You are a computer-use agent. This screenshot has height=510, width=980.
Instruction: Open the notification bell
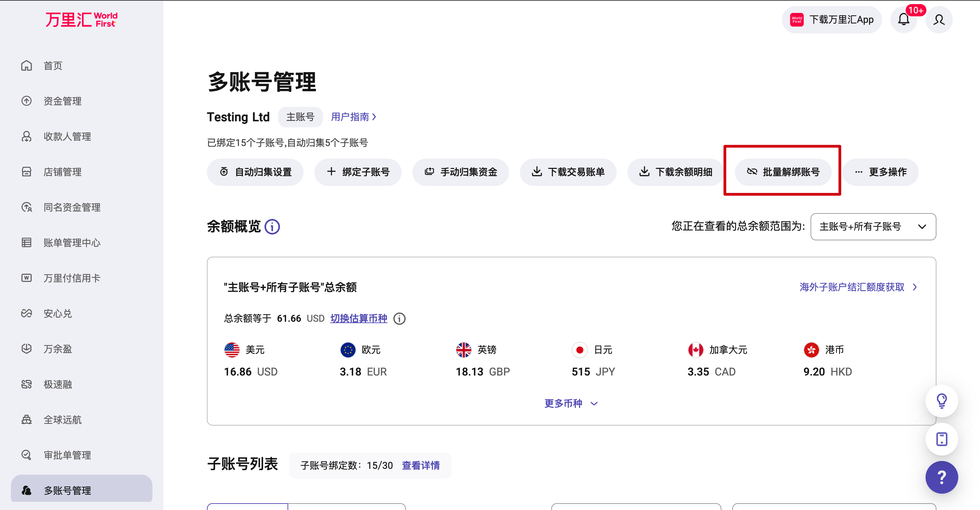point(903,20)
